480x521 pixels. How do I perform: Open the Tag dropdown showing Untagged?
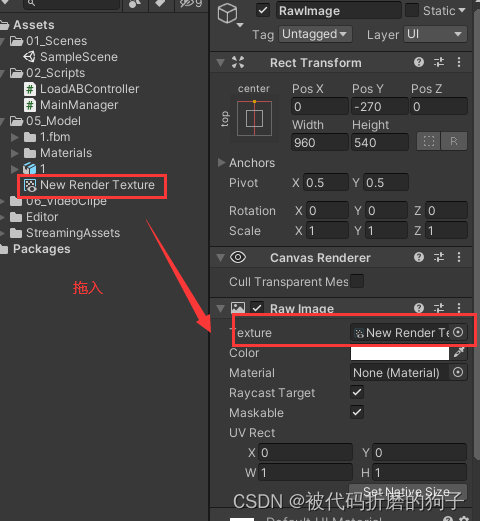click(315, 34)
